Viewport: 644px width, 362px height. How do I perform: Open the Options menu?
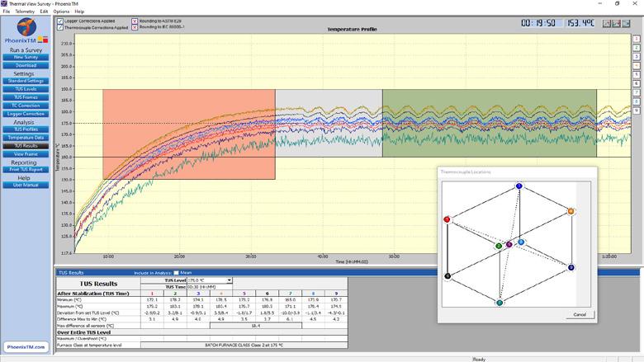[x=61, y=12]
